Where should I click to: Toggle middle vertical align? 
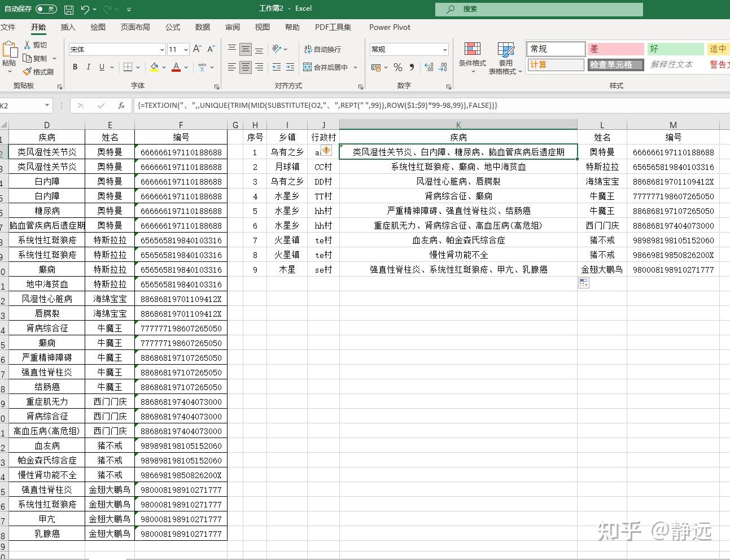tap(246, 49)
